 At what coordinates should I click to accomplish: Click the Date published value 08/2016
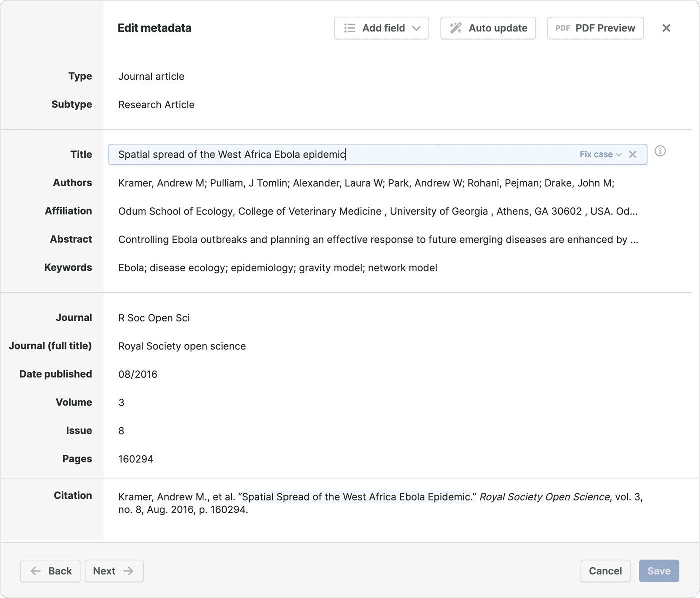[x=138, y=374]
